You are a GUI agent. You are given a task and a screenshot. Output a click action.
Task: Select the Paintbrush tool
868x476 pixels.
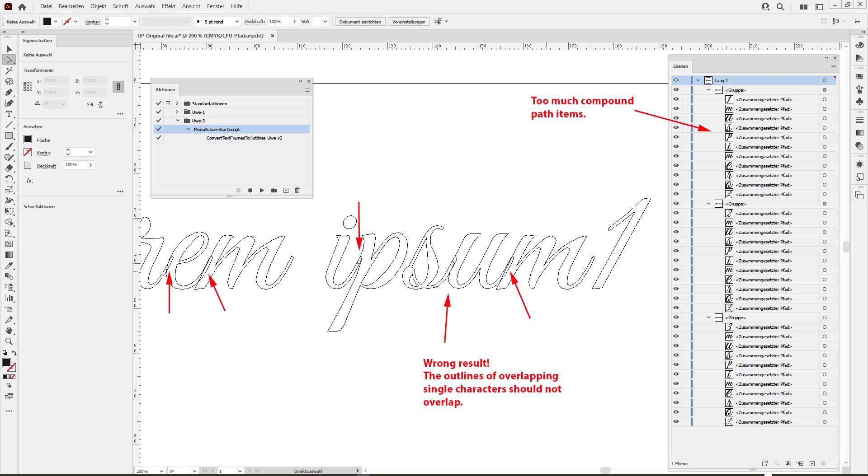coord(9,146)
